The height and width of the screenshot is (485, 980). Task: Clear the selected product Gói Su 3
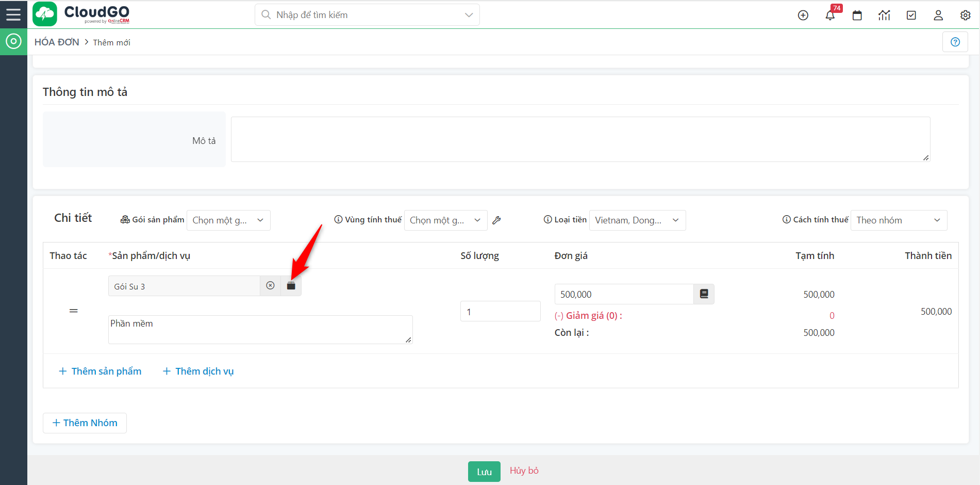coord(270,286)
